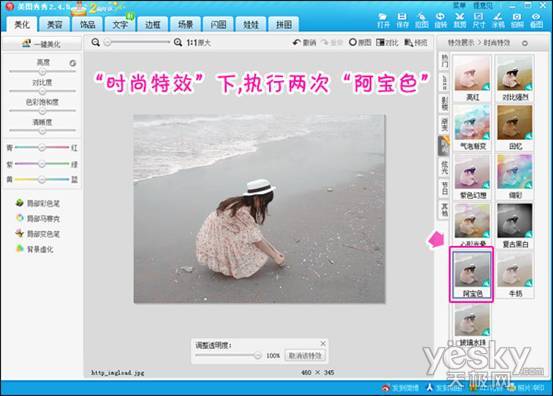The width and height of the screenshot is (553, 396).
Task: Select the 局部彩色笔 tool
Action: pos(38,203)
